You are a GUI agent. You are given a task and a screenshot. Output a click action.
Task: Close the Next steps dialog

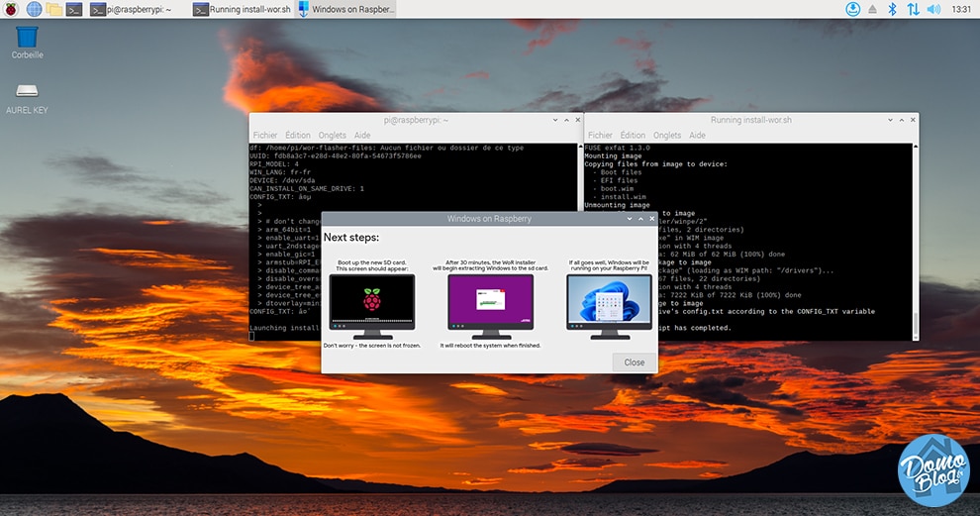pos(634,362)
